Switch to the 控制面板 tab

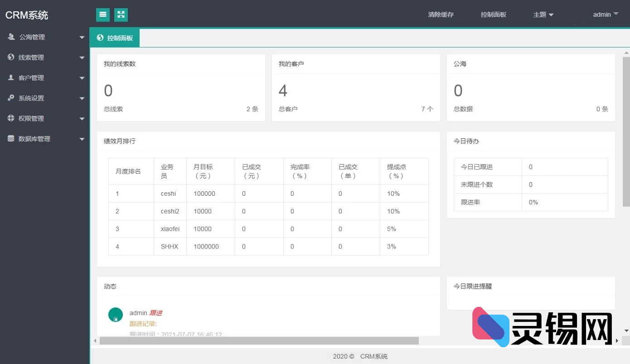click(115, 38)
